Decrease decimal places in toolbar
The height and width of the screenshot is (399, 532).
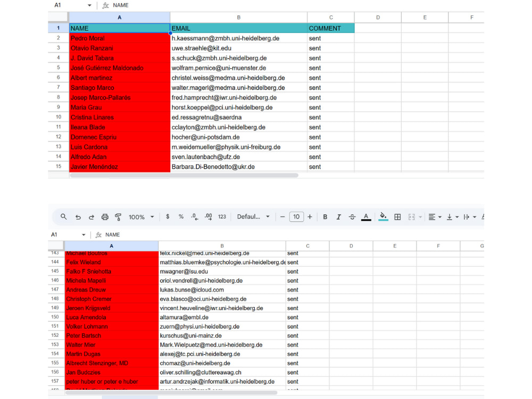point(194,217)
